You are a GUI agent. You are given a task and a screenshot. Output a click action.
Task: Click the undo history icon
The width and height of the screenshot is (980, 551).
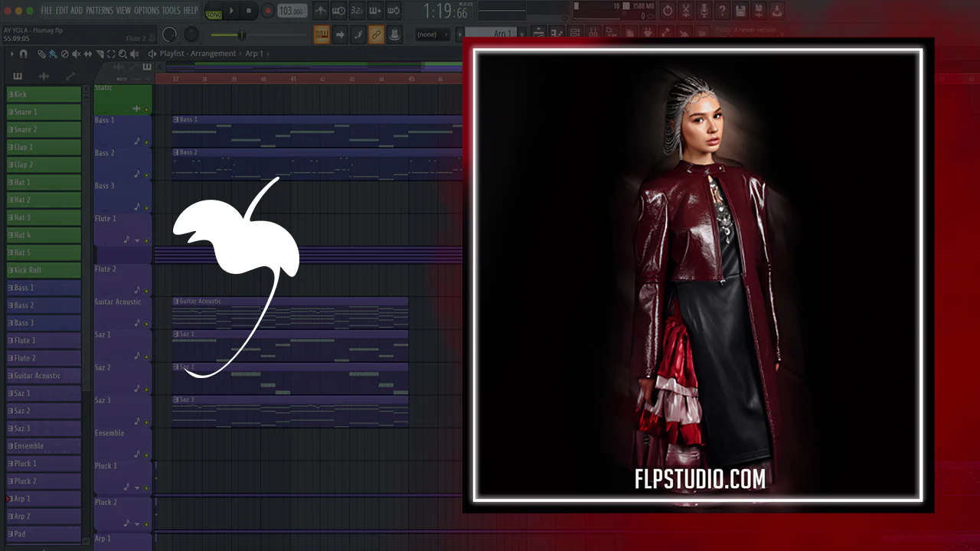point(667,11)
